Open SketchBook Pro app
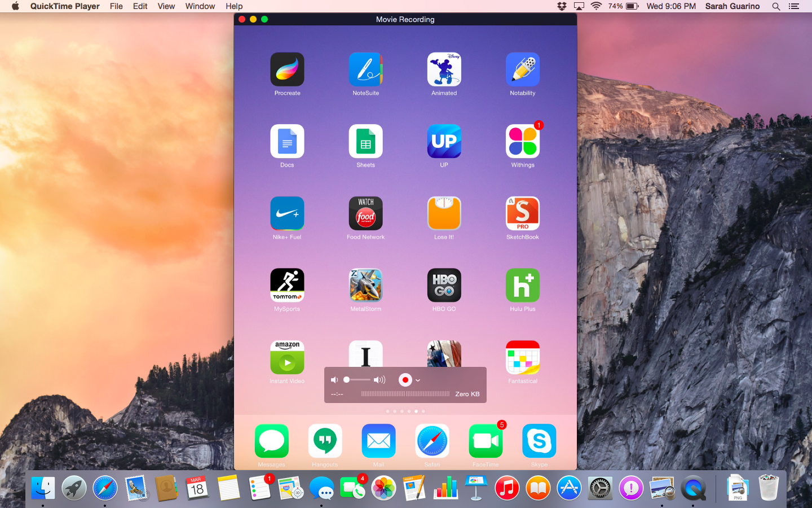 coord(523,213)
